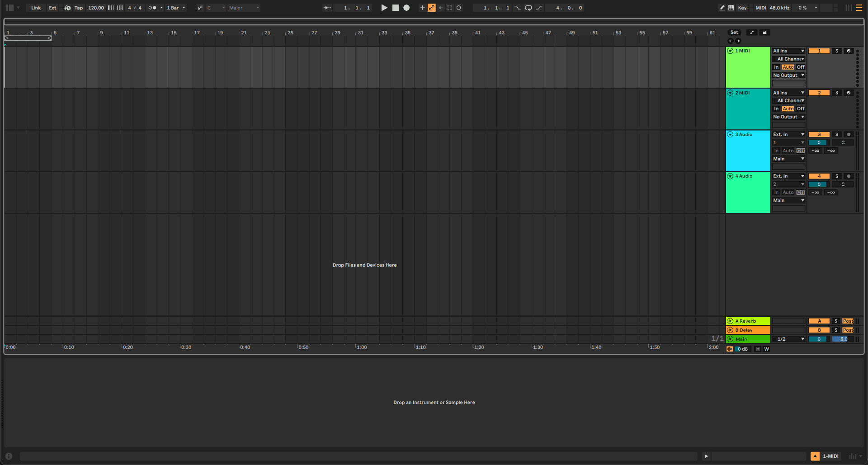Click the 0 dB preview volume slider
This screenshot has height=465, width=868.
pos(743,349)
